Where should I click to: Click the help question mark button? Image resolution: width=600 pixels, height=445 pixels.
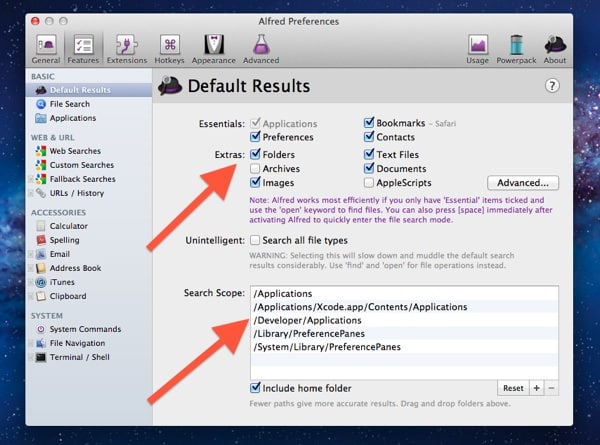pyautogui.click(x=552, y=86)
